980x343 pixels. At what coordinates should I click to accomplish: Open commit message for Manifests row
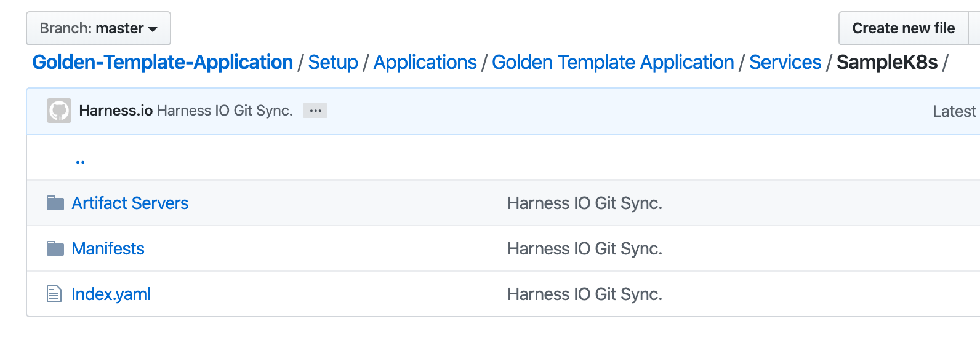pos(585,248)
